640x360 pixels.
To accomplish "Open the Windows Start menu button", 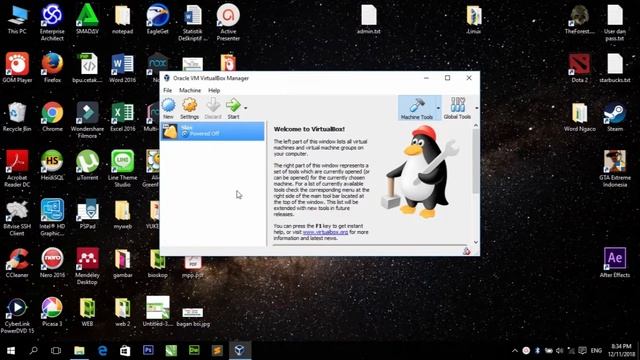I will click(x=11, y=350).
